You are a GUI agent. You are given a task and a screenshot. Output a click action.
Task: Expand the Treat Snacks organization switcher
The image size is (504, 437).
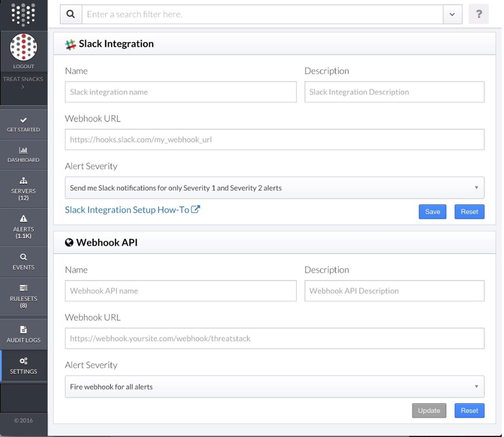(23, 82)
